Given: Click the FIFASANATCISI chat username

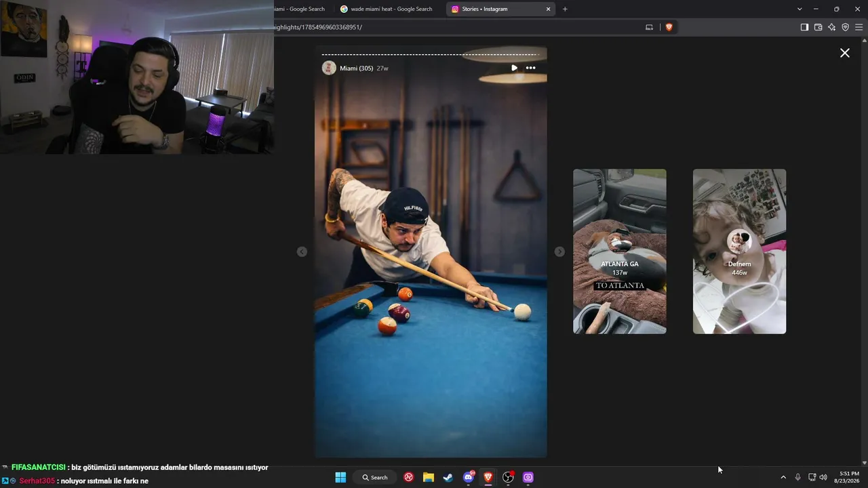Looking at the screenshot, I should (x=39, y=467).
